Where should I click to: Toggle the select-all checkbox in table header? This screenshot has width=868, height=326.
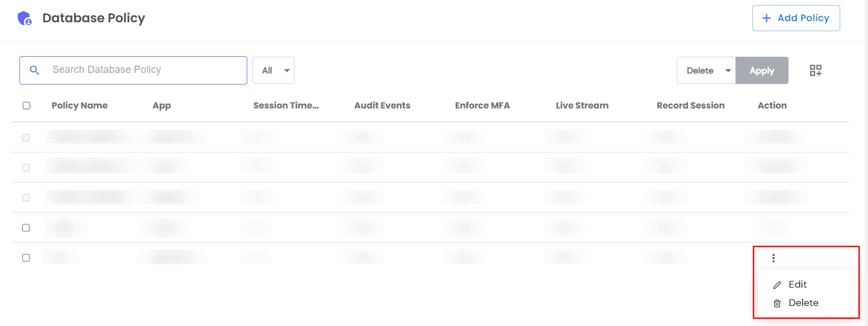[x=26, y=105]
